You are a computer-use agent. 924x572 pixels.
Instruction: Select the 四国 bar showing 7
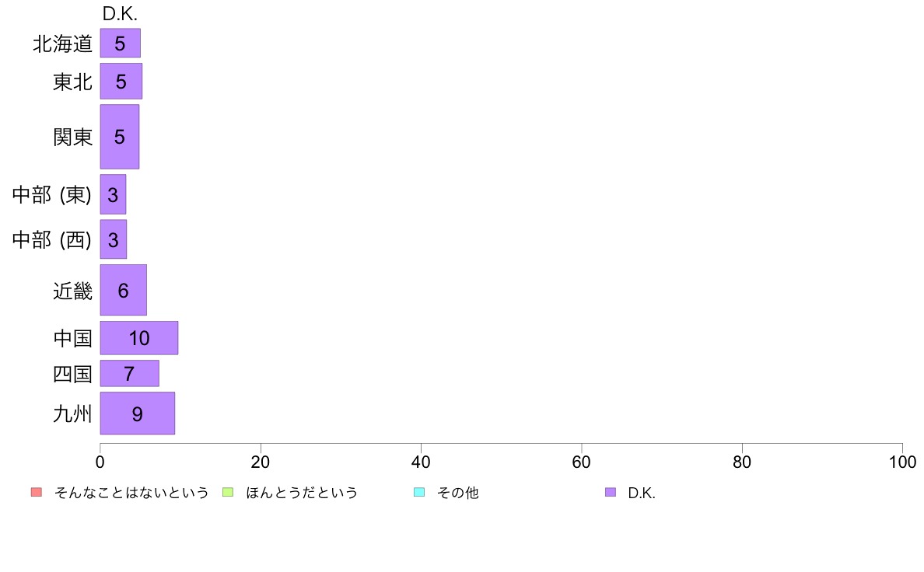pyautogui.click(x=130, y=374)
